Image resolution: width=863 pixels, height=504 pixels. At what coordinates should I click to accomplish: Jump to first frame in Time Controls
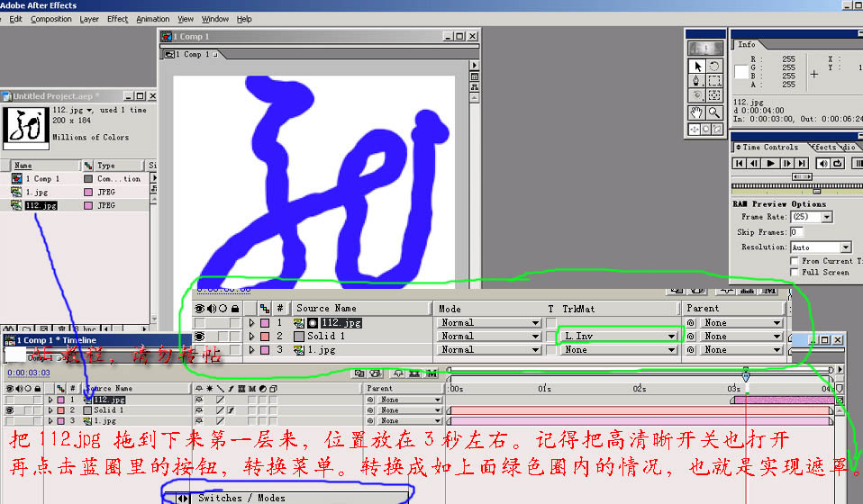click(x=740, y=163)
